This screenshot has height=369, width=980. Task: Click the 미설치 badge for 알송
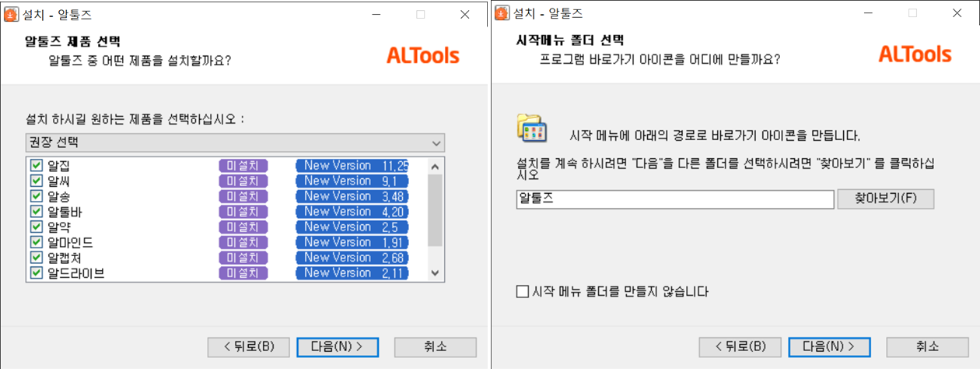[243, 196]
